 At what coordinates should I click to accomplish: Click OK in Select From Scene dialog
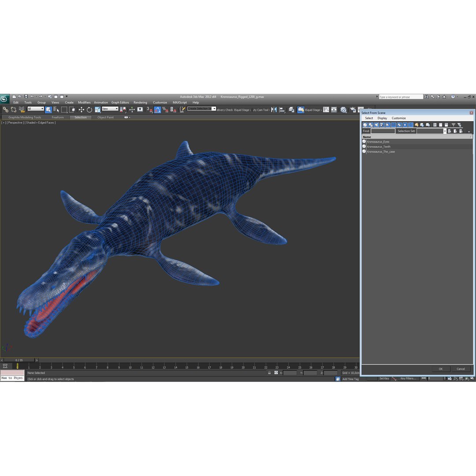tap(440, 369)
